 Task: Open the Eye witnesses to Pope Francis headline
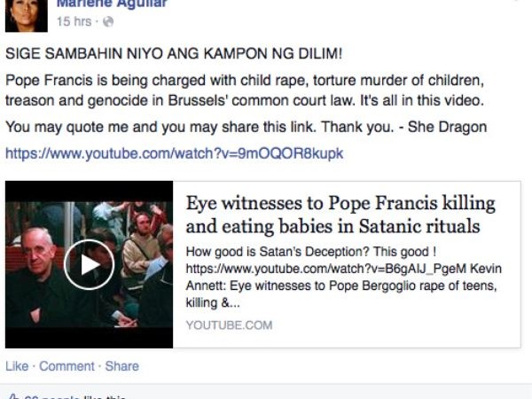pyautogui.click(x=340, y=215)
